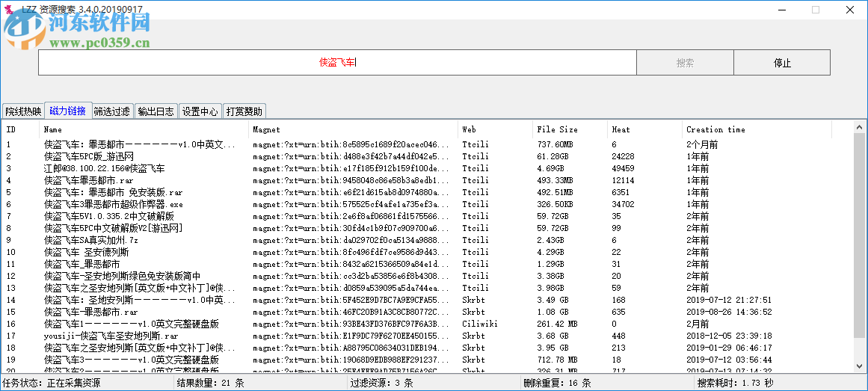Open the 筛选过滤 tab
Screen dimensions: 868x391
[112, 111]
